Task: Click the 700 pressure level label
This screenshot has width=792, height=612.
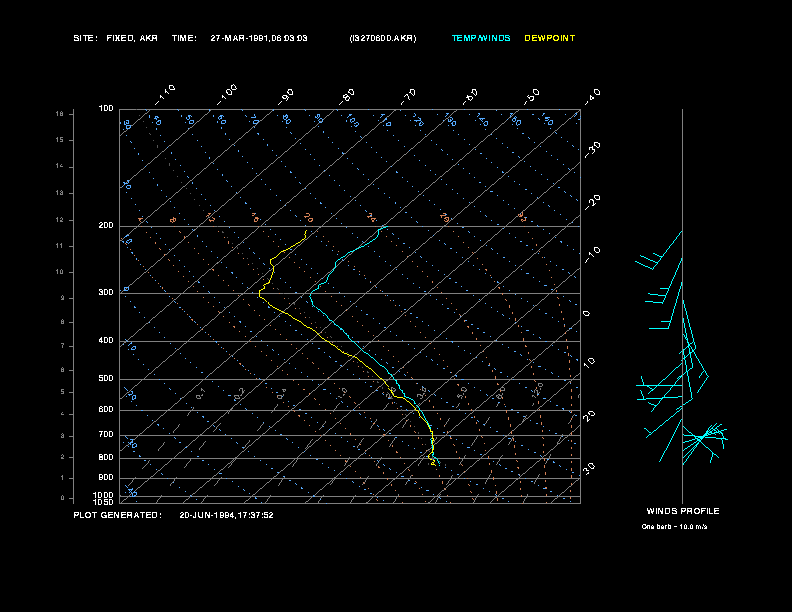Action: (106, 434)
